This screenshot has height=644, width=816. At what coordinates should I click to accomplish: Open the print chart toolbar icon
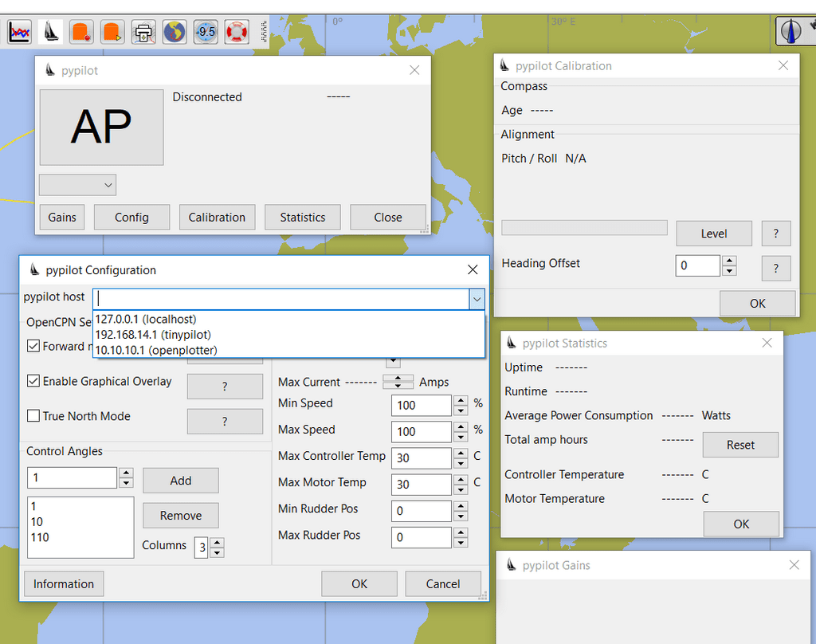click(x=143, y=31)
